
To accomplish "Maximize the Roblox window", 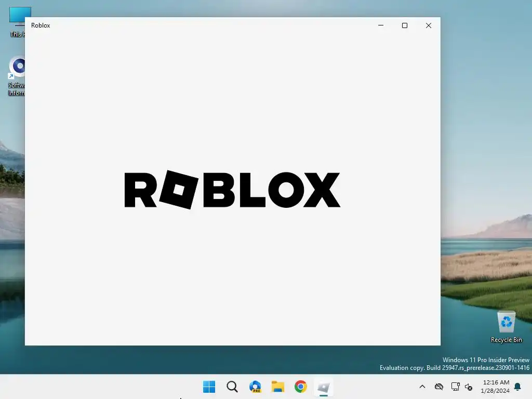I will pyautogui.click(x=404, y=25).
